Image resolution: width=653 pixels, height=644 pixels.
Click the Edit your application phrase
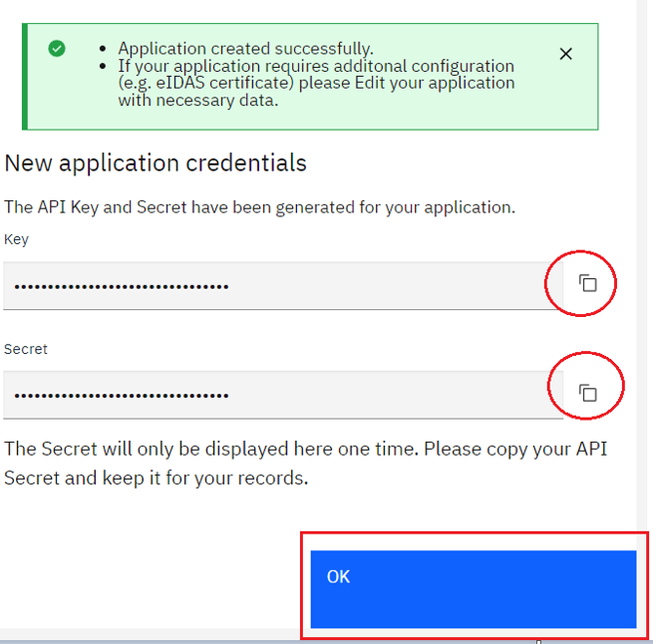click(435, 83)
